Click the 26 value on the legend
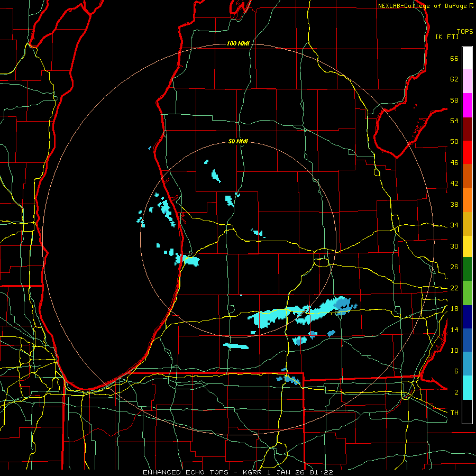Viewport: 476px width, 476px height. pos(454,267)
